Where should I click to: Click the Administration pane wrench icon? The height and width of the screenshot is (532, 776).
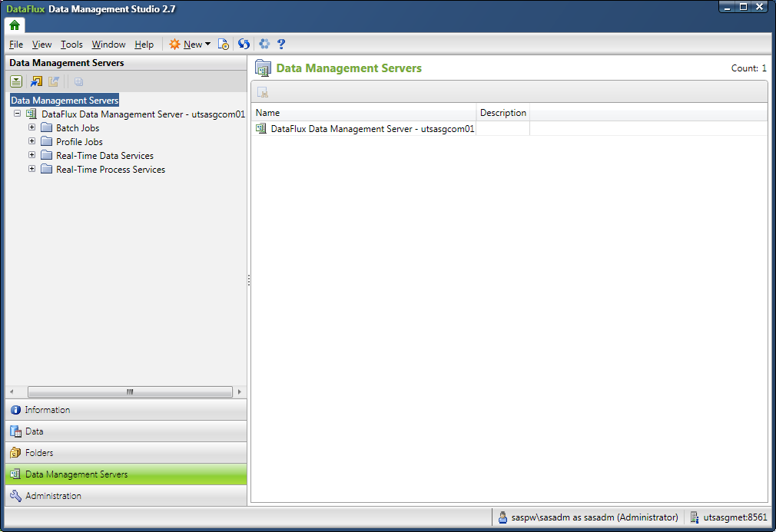pyautogui.click(x=15, y=495)
